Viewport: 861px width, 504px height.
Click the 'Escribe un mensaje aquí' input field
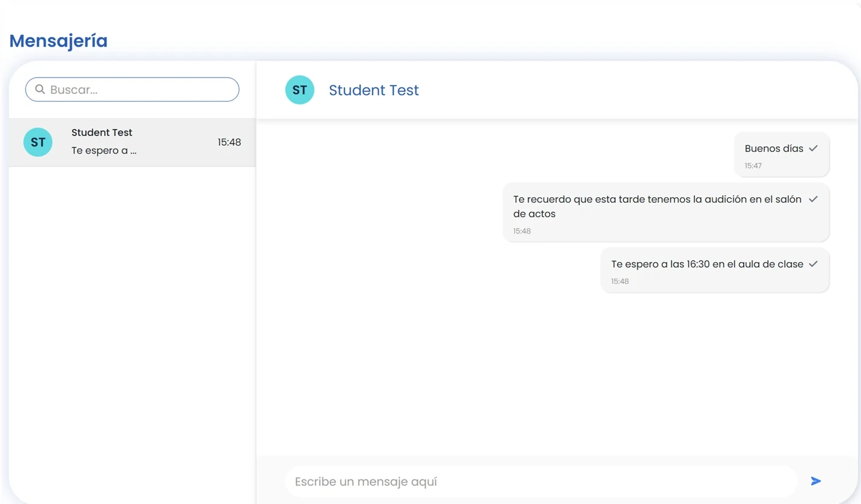541,481
